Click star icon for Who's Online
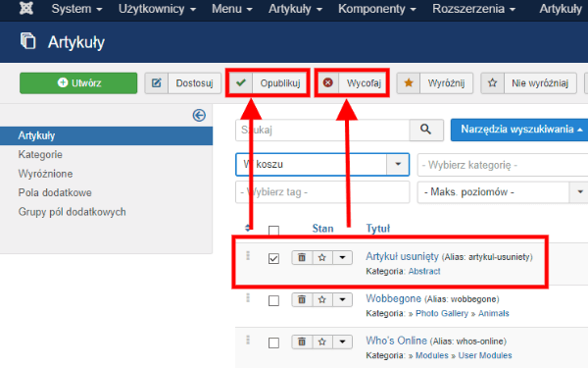 click(x=322, y=342)
